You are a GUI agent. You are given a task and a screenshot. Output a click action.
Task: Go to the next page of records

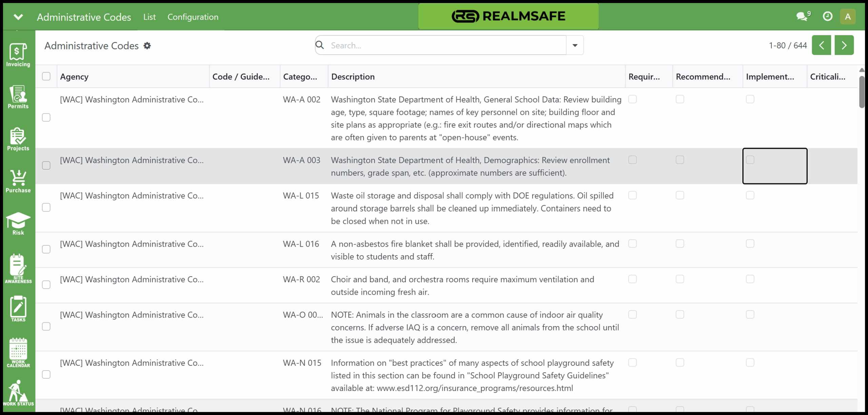(844, 45)
